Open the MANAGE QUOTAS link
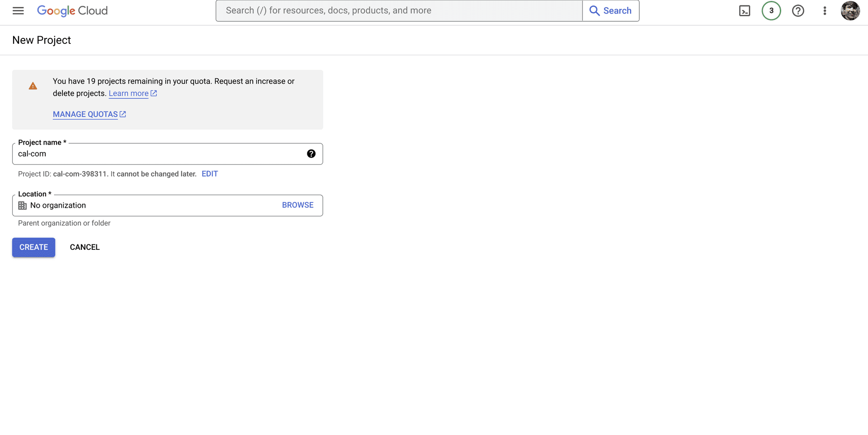This screenshot has height=435, width=868. click(x=85, y=115)
